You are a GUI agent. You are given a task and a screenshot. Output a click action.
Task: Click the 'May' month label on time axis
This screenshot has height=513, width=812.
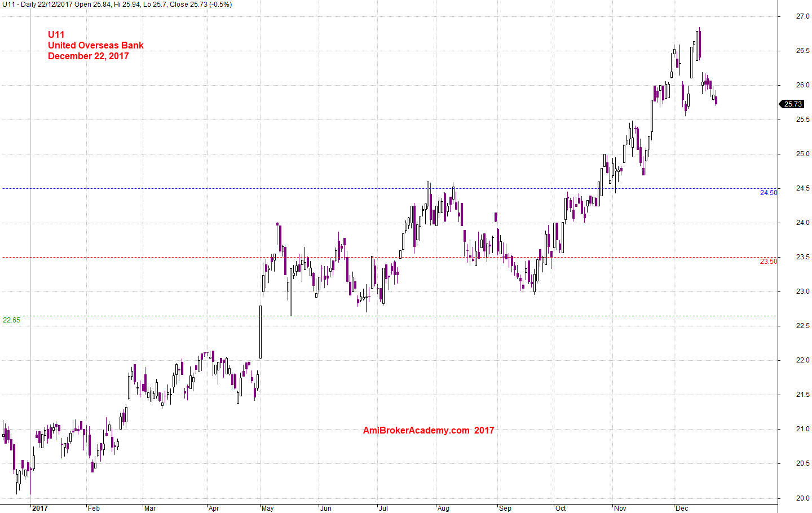268,508
